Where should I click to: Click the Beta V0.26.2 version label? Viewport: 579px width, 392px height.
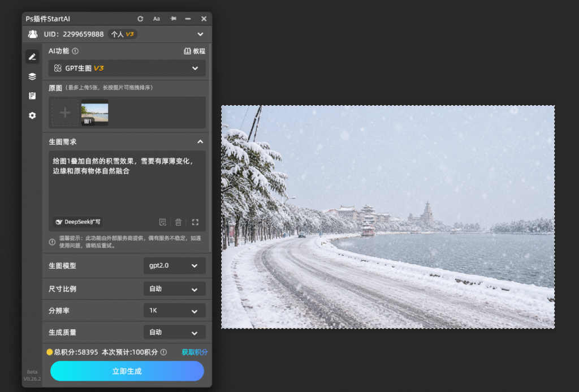point(32,376)
